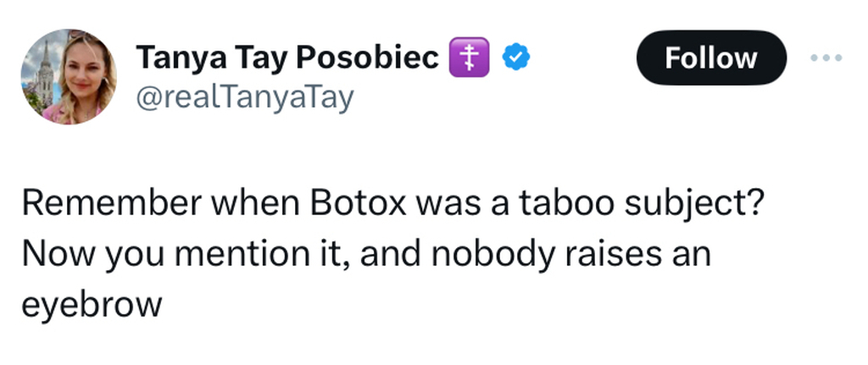This screenshot has height=365, width=868.
Task: Click the first name Tanya in the display name
Action: [x=181, y=58]
